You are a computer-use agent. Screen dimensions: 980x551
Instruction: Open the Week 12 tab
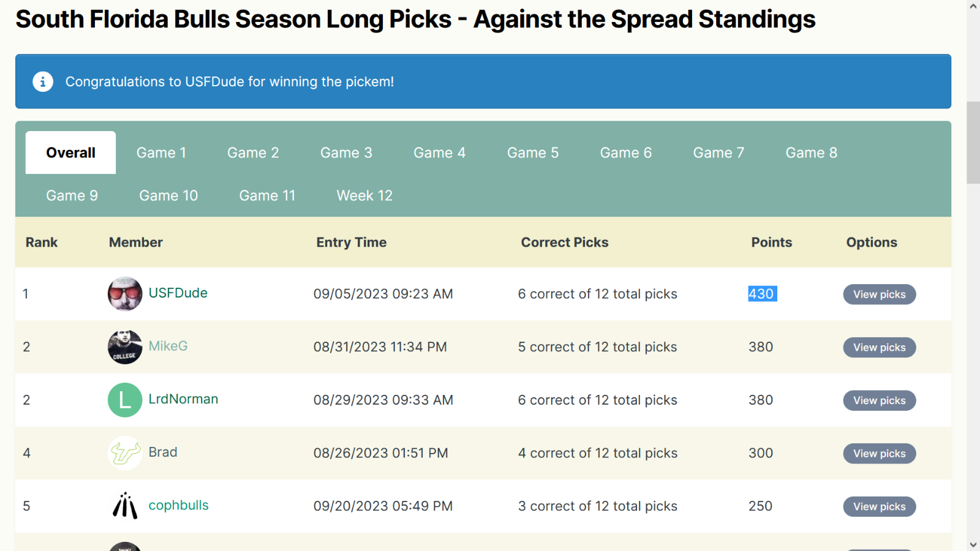coord(364,195)
